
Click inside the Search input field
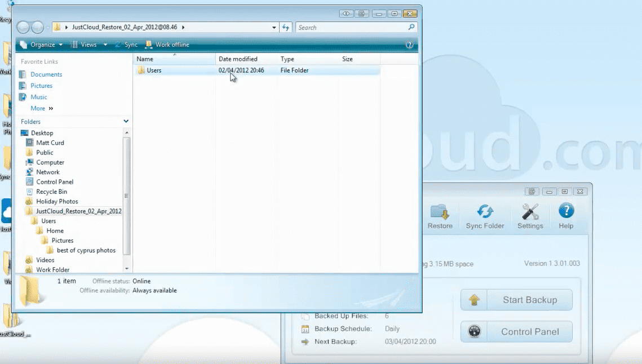[349, 27]
